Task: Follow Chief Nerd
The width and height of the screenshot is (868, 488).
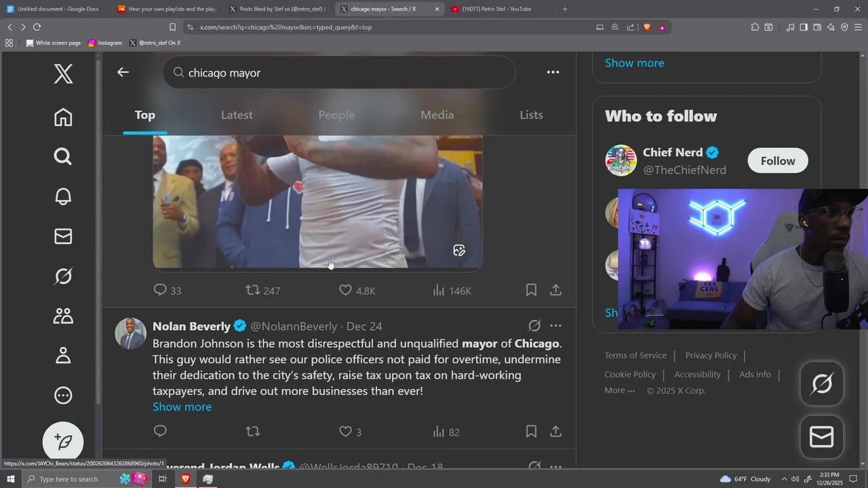Action: [778, 161]
